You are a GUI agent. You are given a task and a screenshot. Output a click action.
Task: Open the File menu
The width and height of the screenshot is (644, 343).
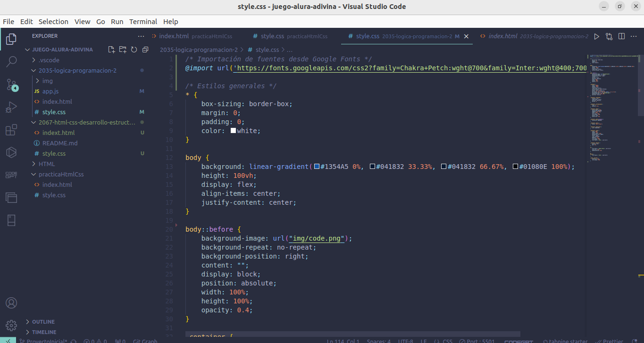point(8,22)
